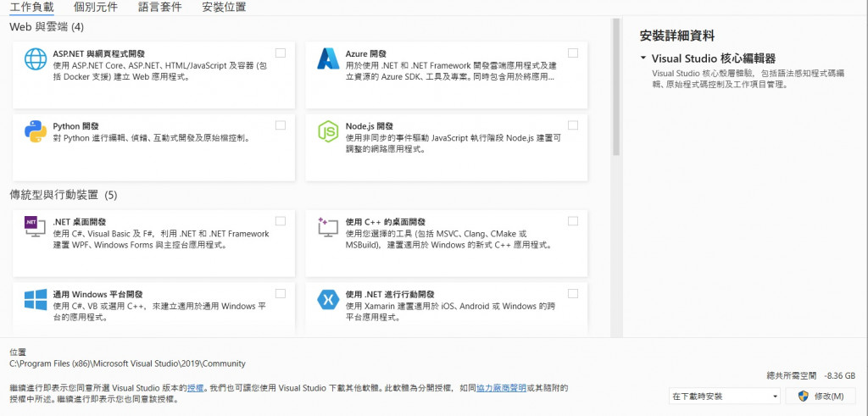
Task: Click the shield icon on the 修改 button
Action: click(x=804, y=396)
